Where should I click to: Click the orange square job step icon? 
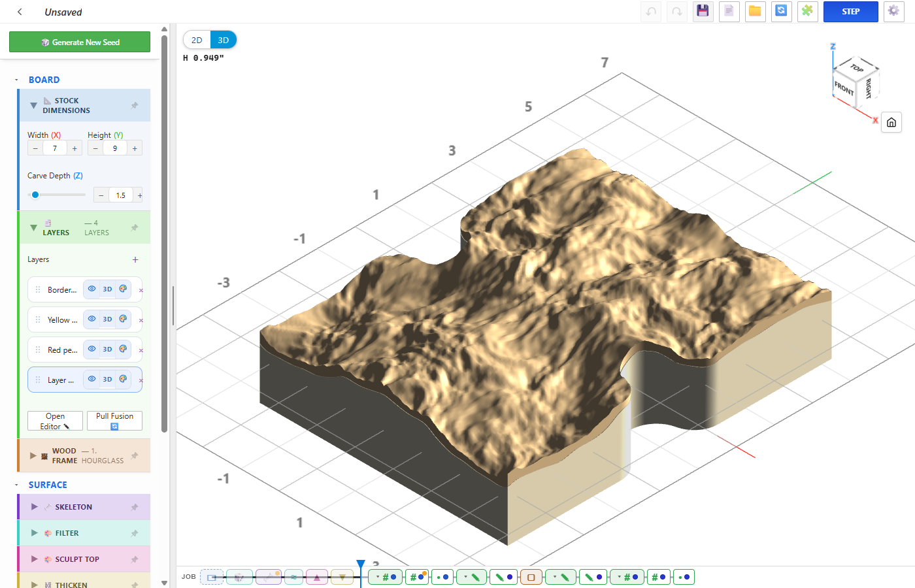click(531, 577)
